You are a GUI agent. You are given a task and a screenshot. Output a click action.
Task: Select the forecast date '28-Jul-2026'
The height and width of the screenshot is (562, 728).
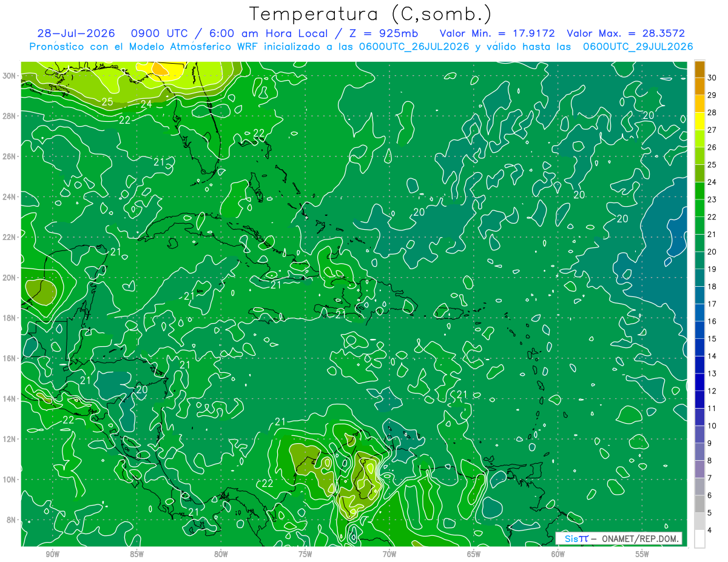click(75, 33)
